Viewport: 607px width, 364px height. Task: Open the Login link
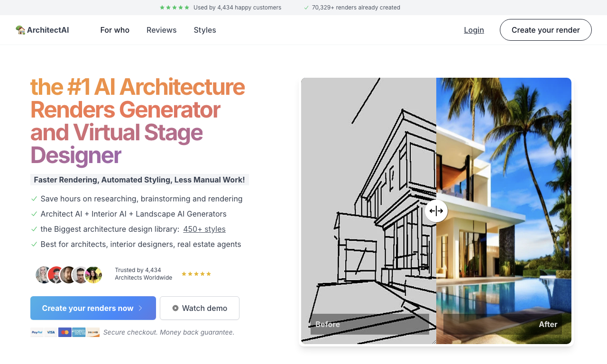(x=474, y=30)
